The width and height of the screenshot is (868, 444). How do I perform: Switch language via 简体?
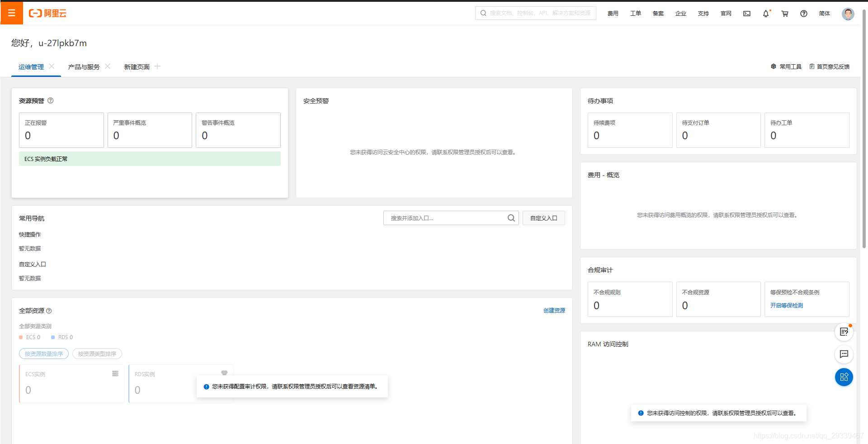tap(825, 14)
